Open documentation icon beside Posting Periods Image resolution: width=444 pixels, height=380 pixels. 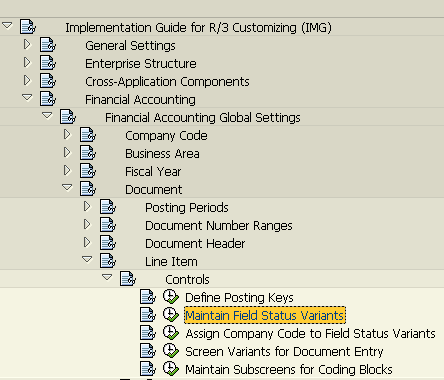[x=108, y=207]
